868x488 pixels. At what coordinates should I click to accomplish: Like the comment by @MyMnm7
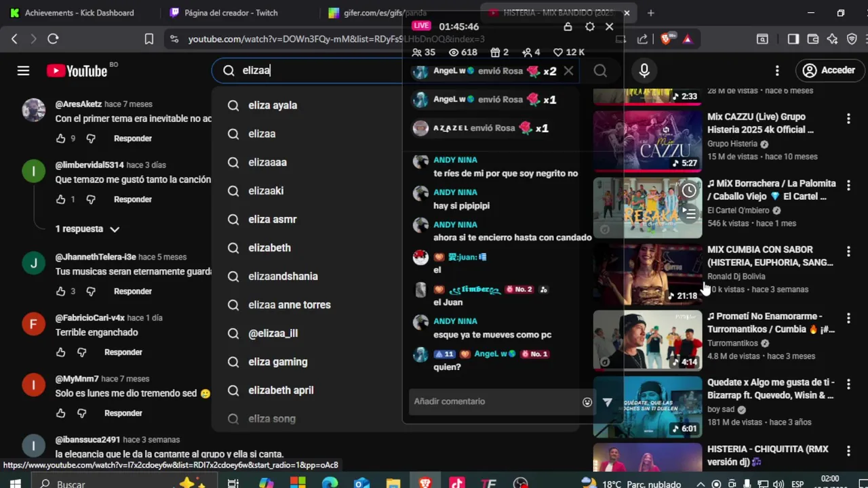tap(61, 413)
